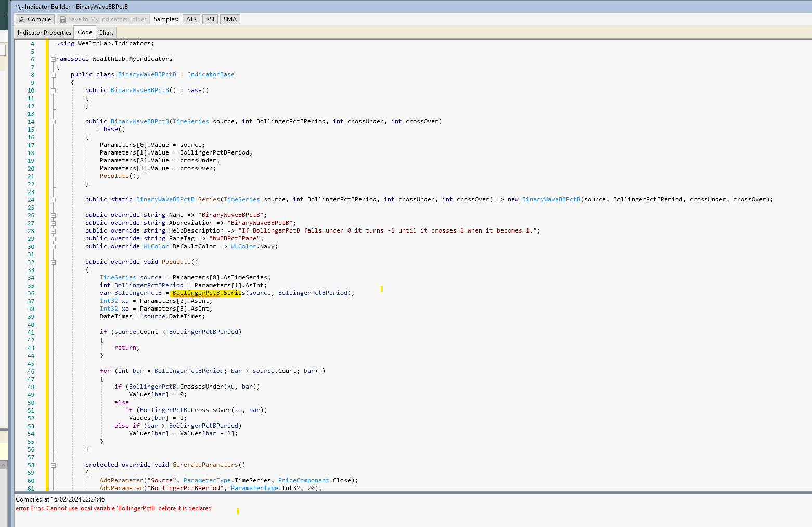This screenshot has width=812, height=527.
Task: Load the SMA sample
Action: click(230, 19)
